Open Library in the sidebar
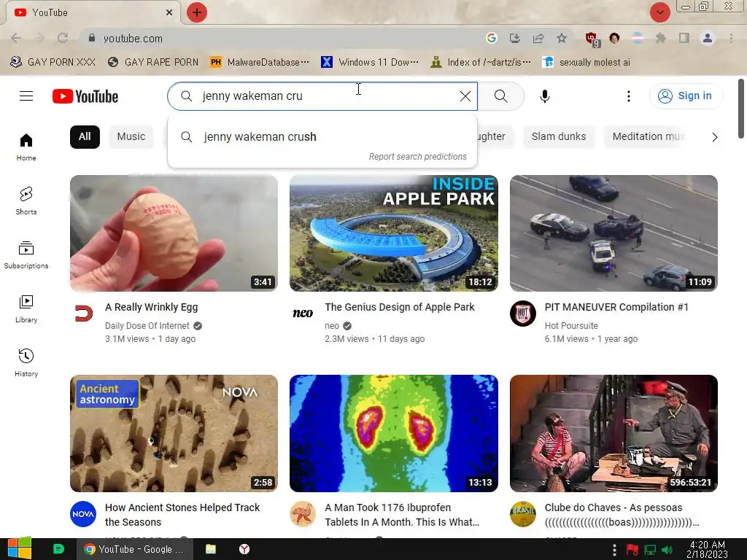This screenshot has height=560, width=747. (x=26, y=309)
